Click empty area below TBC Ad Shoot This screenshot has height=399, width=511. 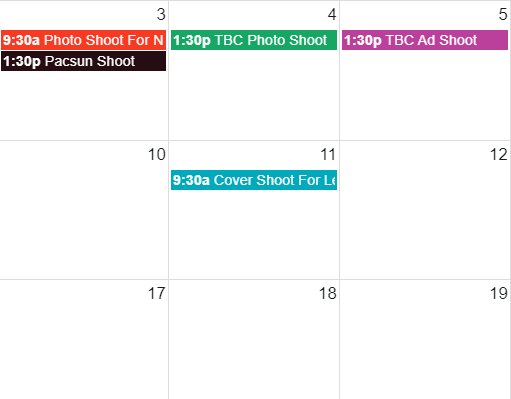(425, 95)
